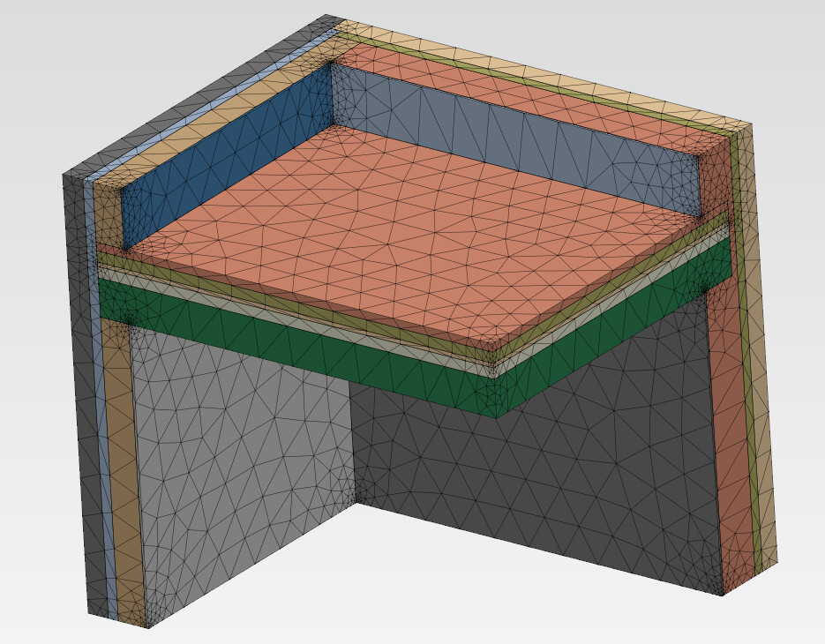Select the salmon top floor surface of the mesh

[x=410, y=236]
